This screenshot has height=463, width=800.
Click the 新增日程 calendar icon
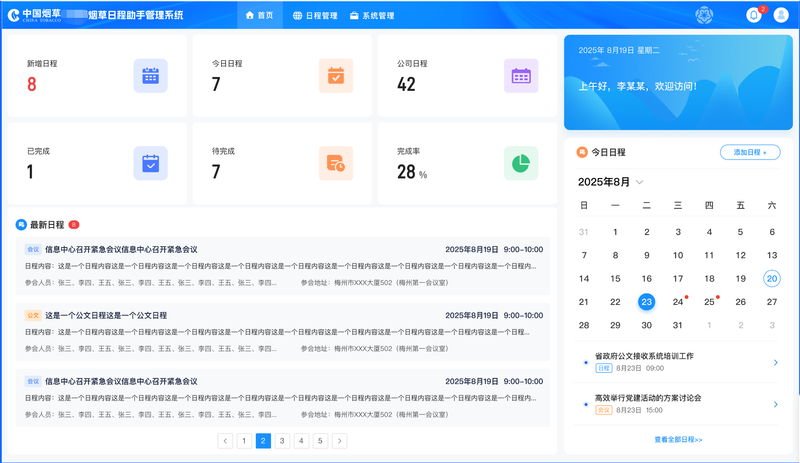point(150,76)
